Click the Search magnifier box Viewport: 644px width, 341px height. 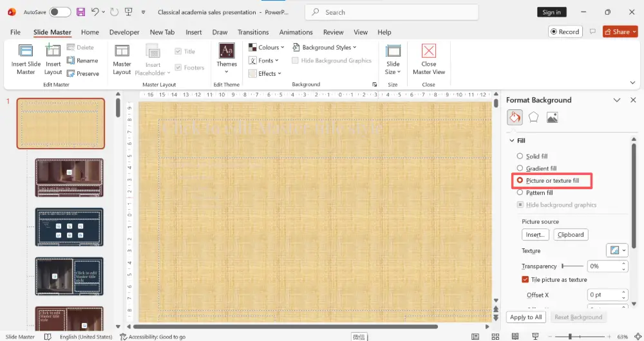point(392,12)
